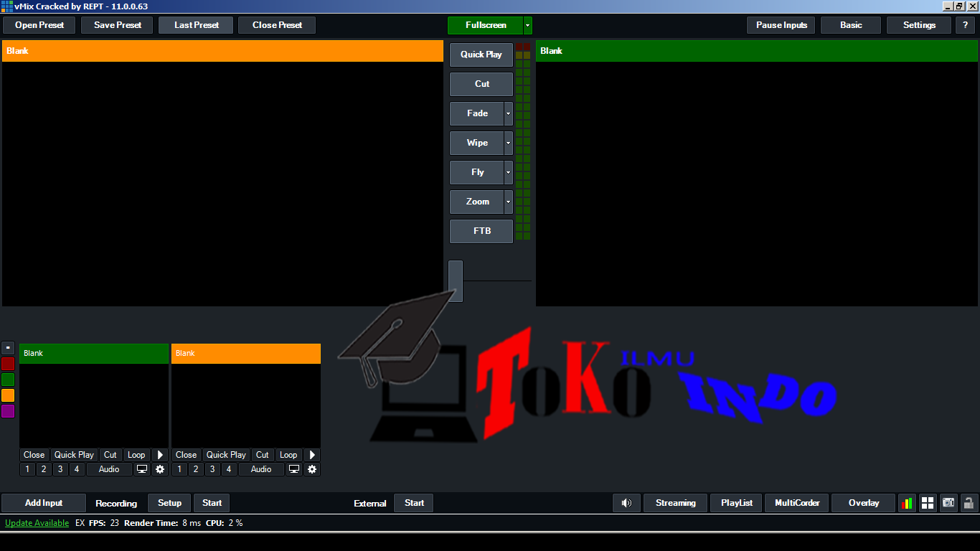The height and width of the screenshot is (551, 980).
Task: Toggle Audio on orange Blank input
Action: 261,469
